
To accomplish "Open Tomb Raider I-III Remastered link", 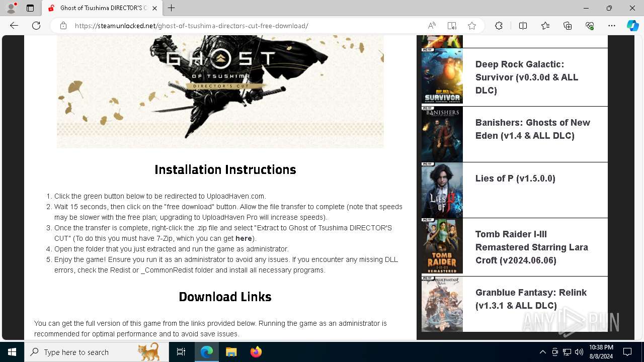I will [x=531, y=247].
